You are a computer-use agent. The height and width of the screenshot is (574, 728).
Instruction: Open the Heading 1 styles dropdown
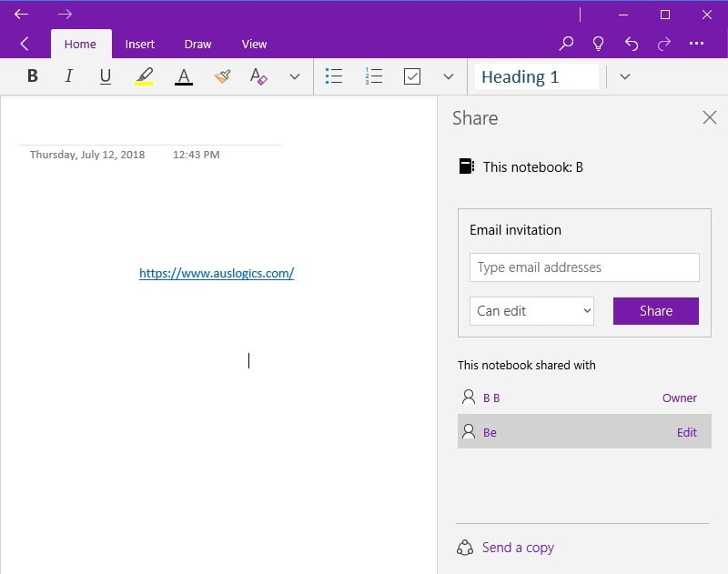click(624, 76)
